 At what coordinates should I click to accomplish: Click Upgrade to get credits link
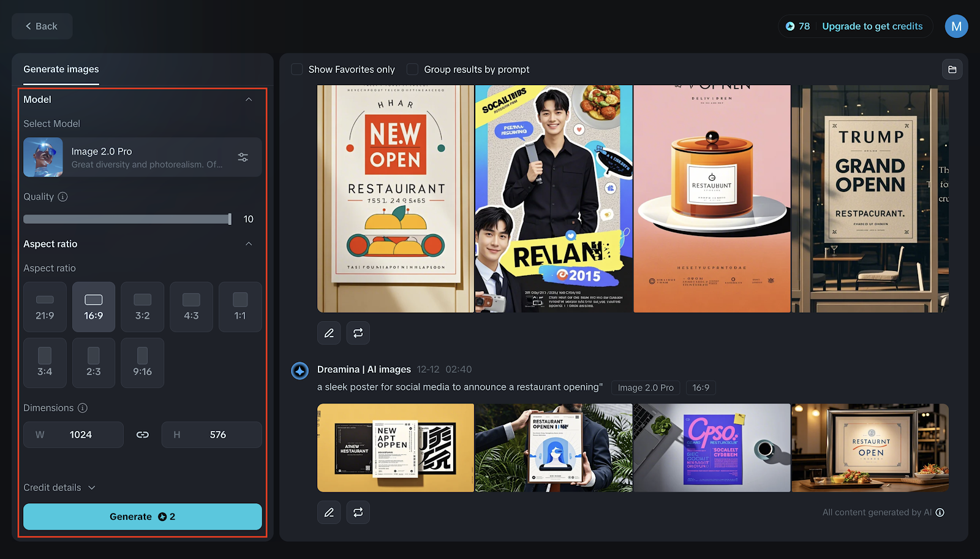click(x=872, y=26)
